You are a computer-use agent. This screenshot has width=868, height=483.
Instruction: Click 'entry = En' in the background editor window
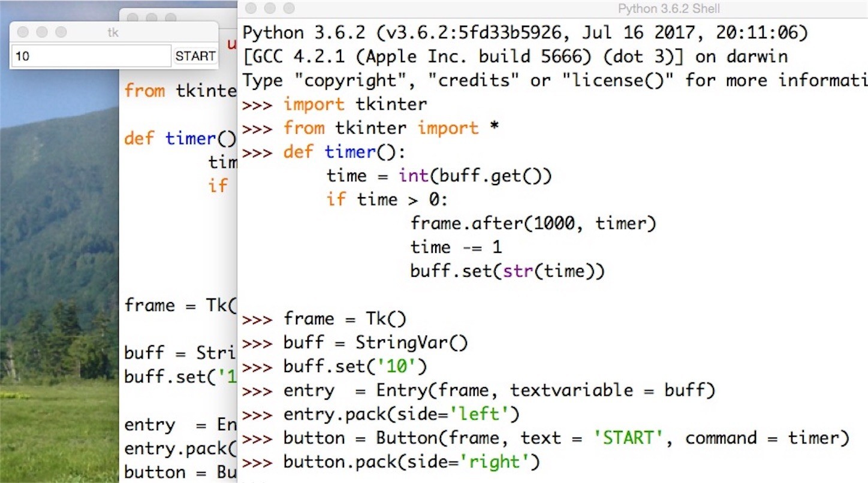(x=180, y=425)
